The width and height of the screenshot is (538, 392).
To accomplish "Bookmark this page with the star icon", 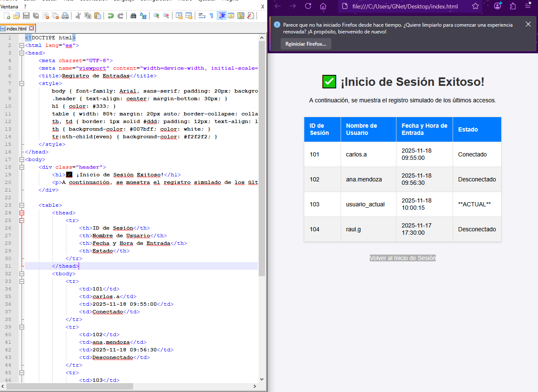I will pos(475,6).
